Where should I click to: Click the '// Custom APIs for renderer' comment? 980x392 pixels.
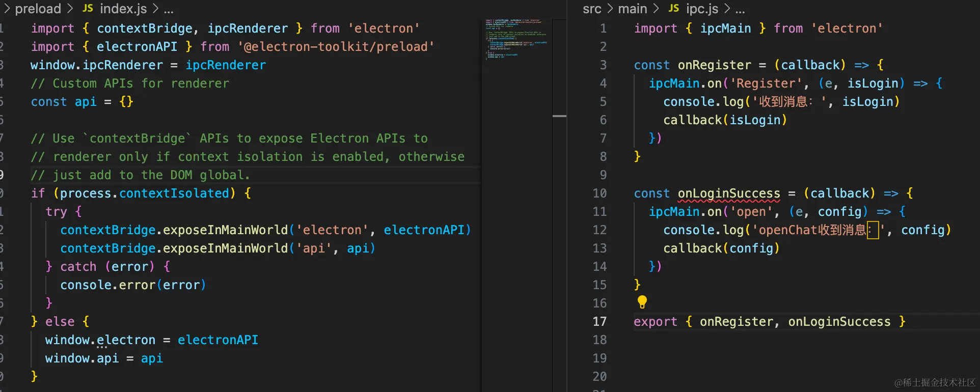[130, 83]
